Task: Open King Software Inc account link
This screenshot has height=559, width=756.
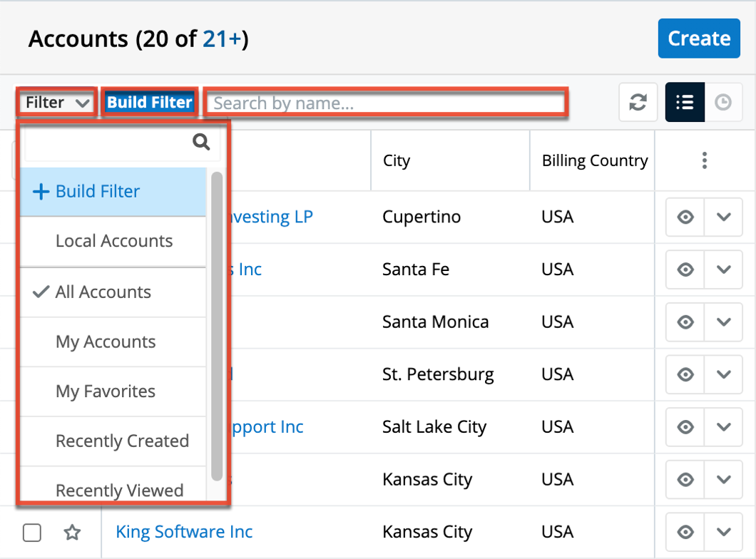Action: pyautogui.click(x=184, y=532)
